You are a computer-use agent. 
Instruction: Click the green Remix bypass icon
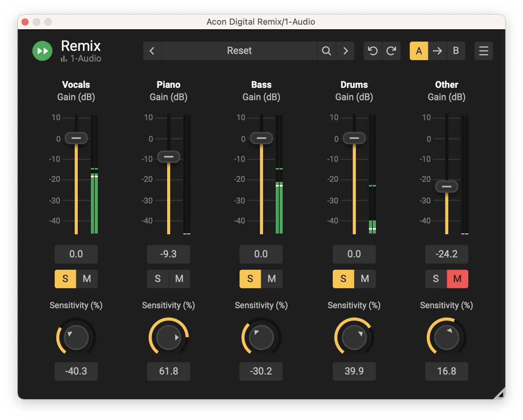[x=42, y=51]
